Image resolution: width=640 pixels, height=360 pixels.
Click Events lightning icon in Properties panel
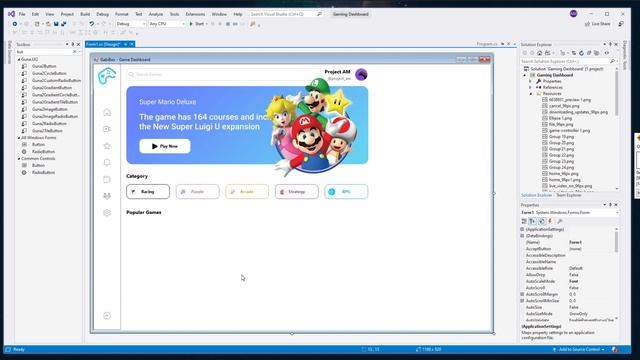(550, 221)
